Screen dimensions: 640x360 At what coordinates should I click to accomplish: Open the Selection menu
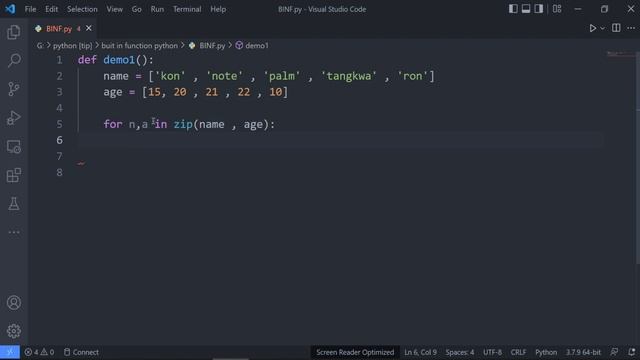[82, 9]
